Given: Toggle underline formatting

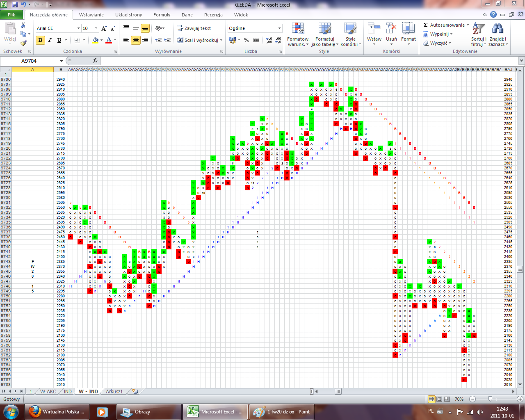Looking at the screenshot, I should pos(59,40).
